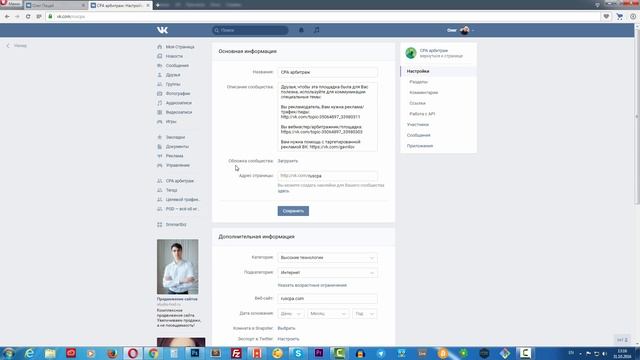Open user profile menu in VK header

coord(460,30)
